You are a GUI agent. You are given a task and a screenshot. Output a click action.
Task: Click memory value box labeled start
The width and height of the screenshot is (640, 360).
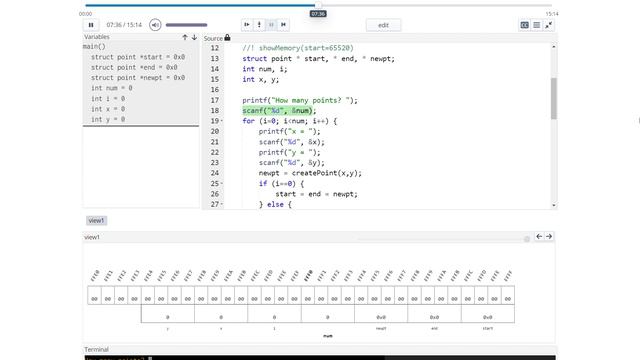coord(488,314)
